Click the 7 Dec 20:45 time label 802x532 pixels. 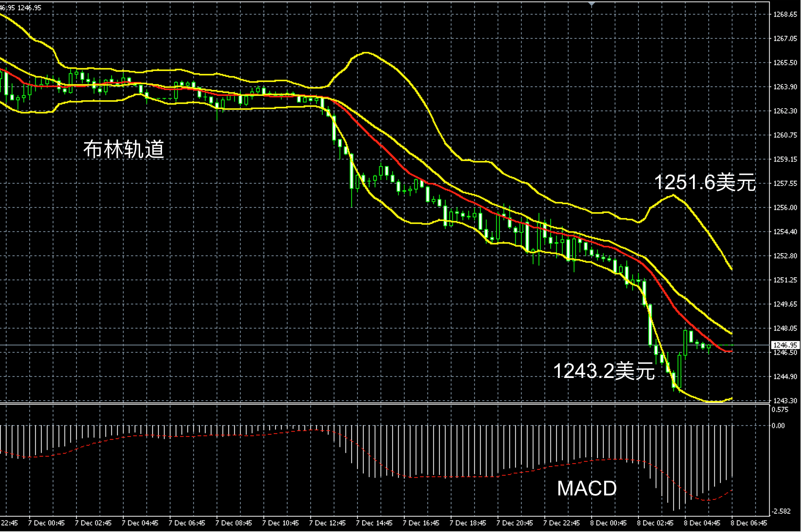[x=515, y=523]
